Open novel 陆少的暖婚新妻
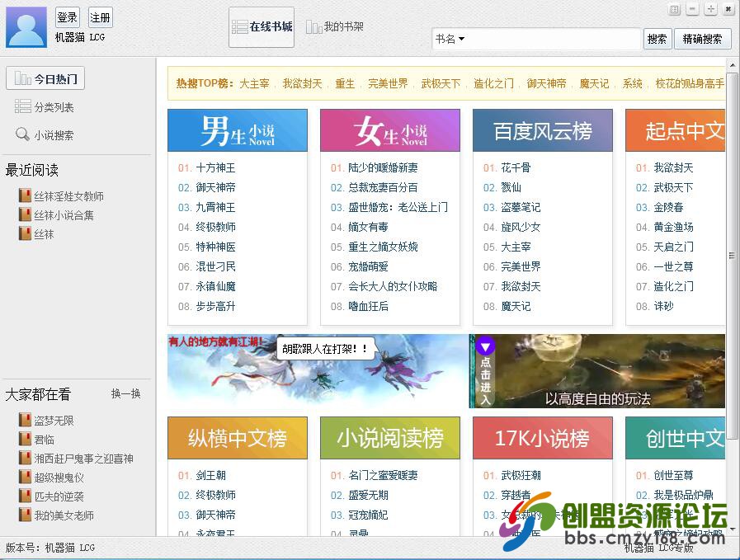This screenshot has height=560, width=740. tap(383, 167)
